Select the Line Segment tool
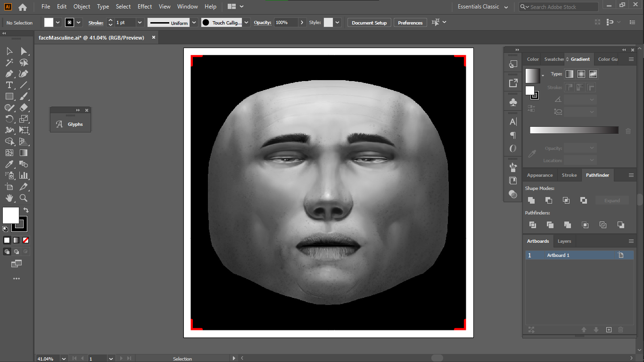This screenshot has width=644, height=362. click(x=24, y=85)
